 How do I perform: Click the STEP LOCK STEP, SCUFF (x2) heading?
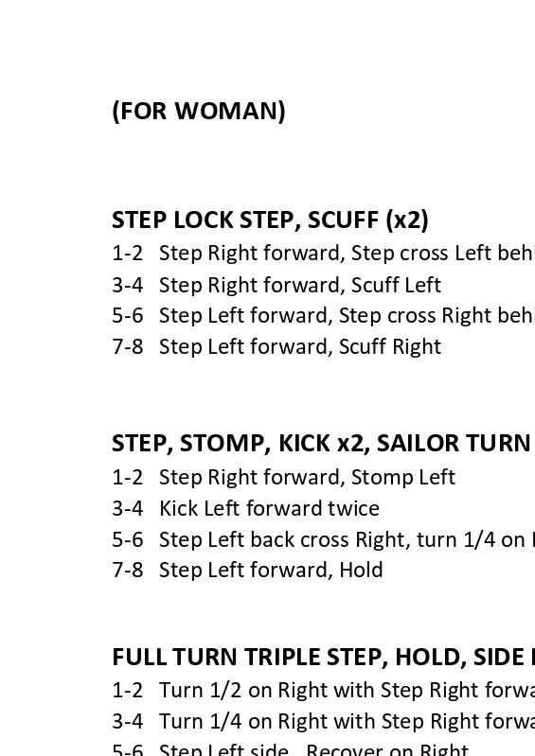270,220
